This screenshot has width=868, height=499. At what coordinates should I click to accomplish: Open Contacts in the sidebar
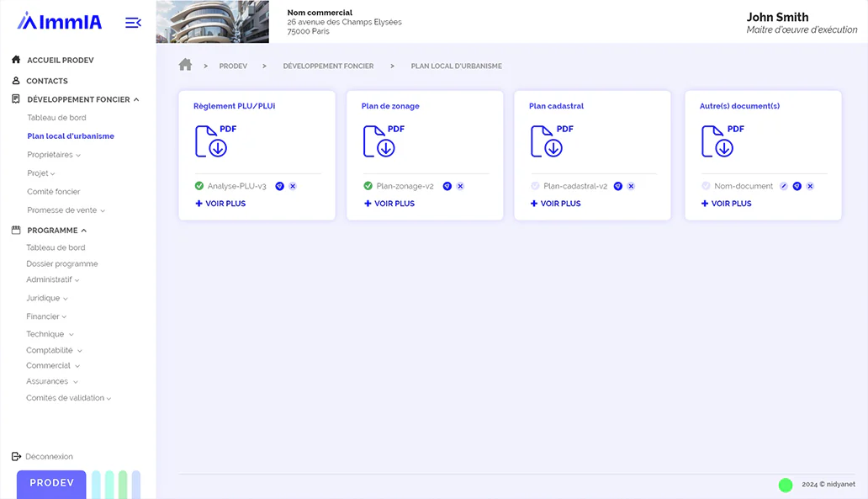[x=47, y=81]
